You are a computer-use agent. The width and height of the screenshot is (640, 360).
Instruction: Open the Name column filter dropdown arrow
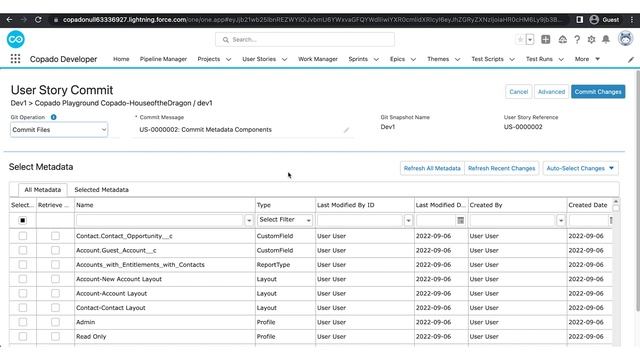[249, 220]
